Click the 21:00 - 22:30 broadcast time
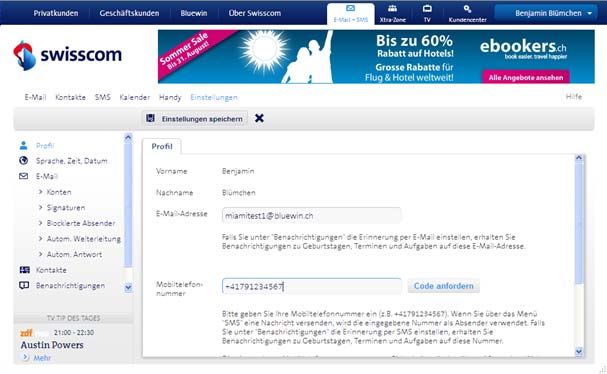The image size is (607, 374). (74, 333)
